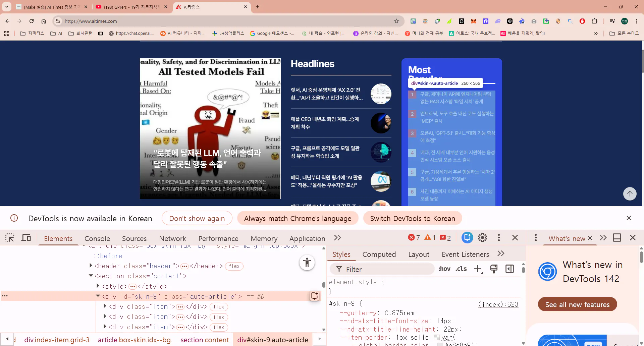Viewport: 644px width, 346px height.
Task: Select the section.content breadcrumb
Action: point(205,340)
